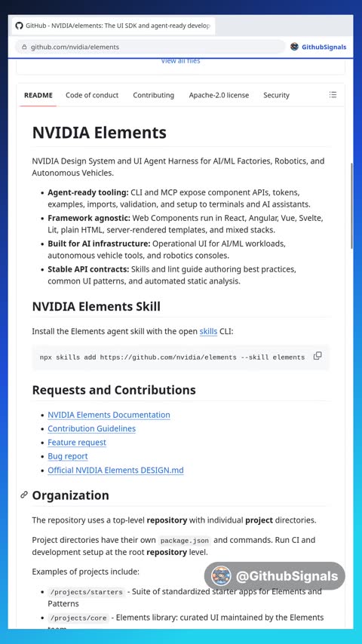Click the GithubSignals avatar beside address bar
362x644 pixels.
294,47
